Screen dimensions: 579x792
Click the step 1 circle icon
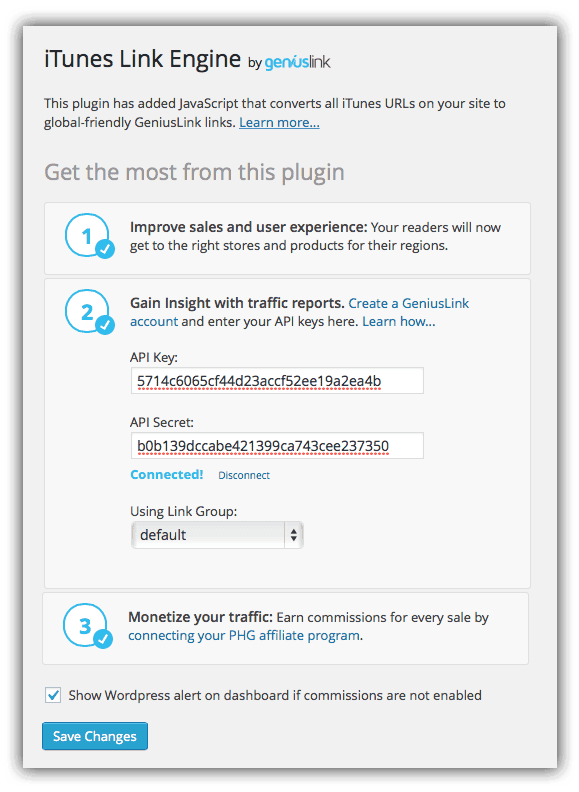87,235
